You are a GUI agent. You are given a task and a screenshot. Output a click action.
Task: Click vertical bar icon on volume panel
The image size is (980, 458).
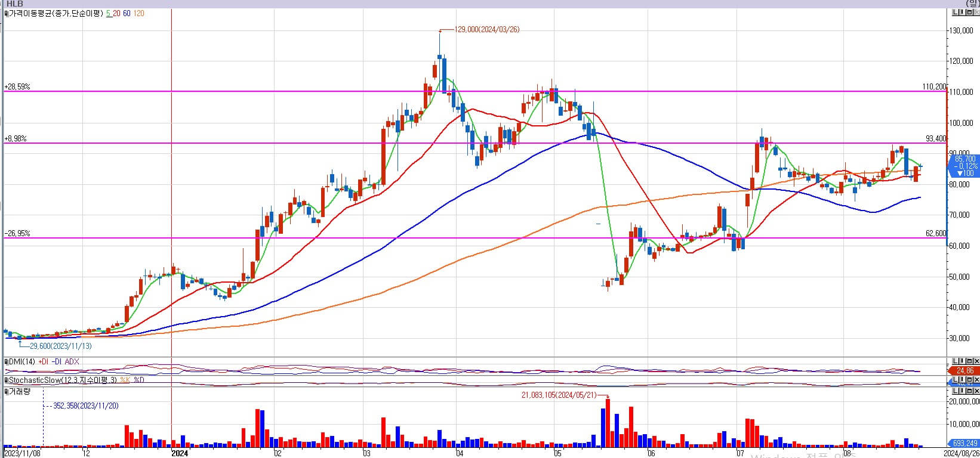[x=962, y=391]
